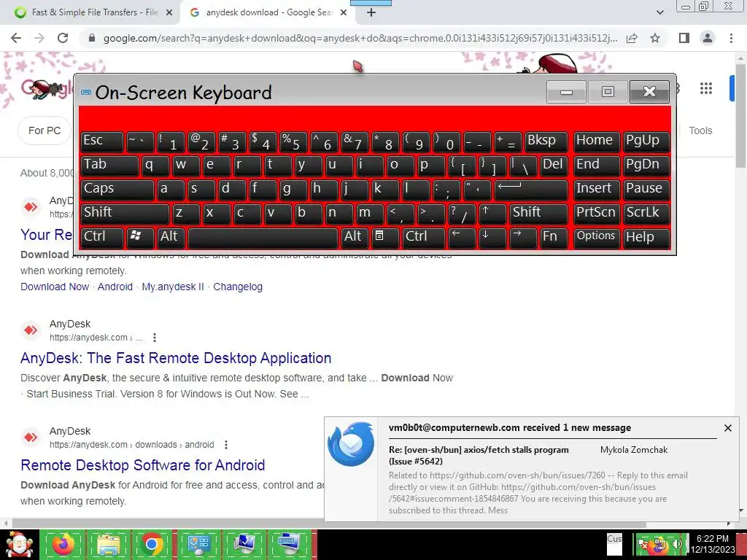Viewport: 747px width, 560px height.
Task: Click Del key on On-Screen Keyboard
Action: tap(554, 165)
